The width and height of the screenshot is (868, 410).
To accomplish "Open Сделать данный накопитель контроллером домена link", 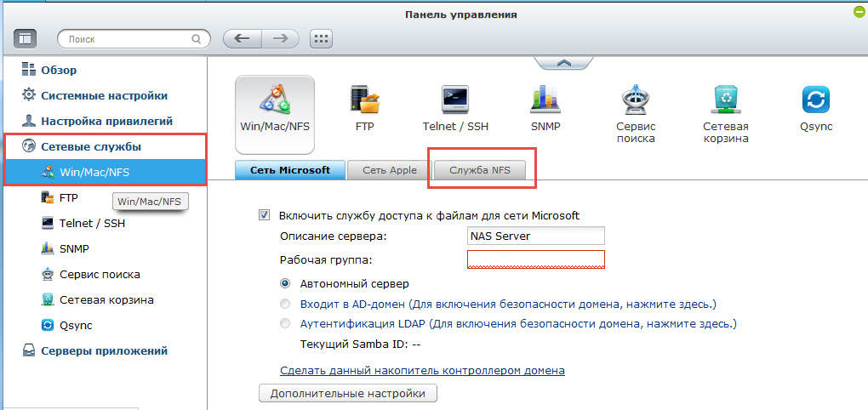I will tap(422, 370).
